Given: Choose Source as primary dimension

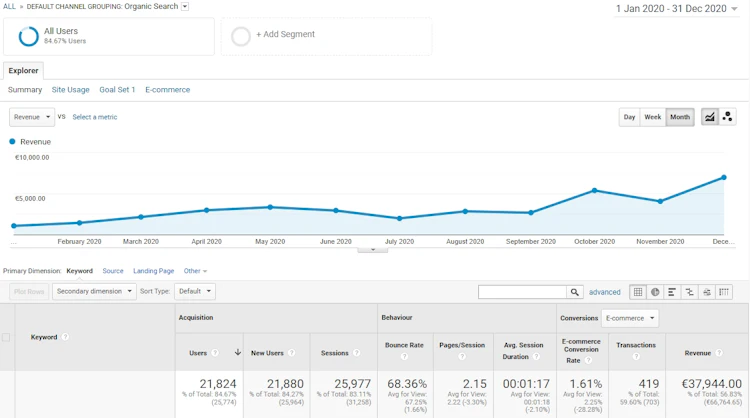Looking at the screenshot, I should pos(113,271).
